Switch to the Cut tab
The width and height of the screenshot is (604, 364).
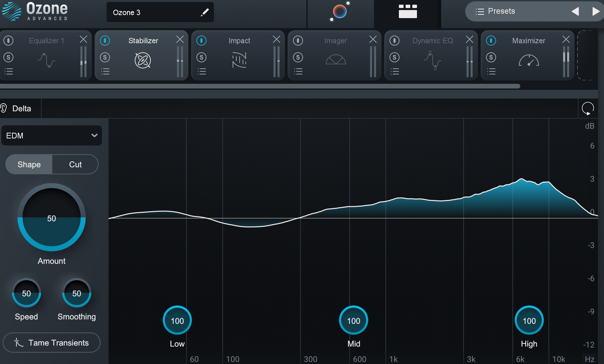[x=75, y=164]
